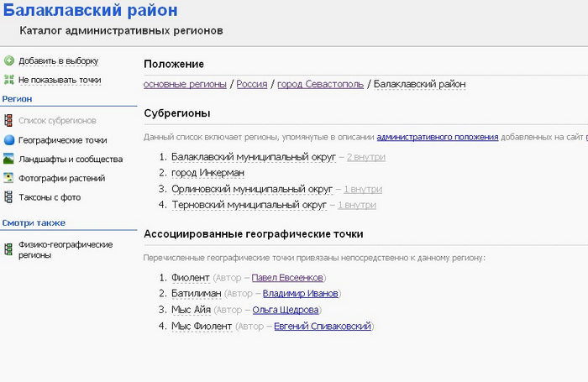Image resolution: width=588 pixels, height=382 pixels.
Task: Expand '1 внутри' for Орлиновский муниципальный округ
Action: click(x=361, y=189)
